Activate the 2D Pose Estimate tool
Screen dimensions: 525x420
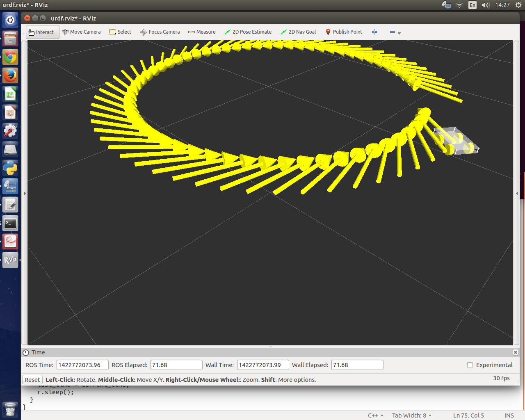click(248, 32)
